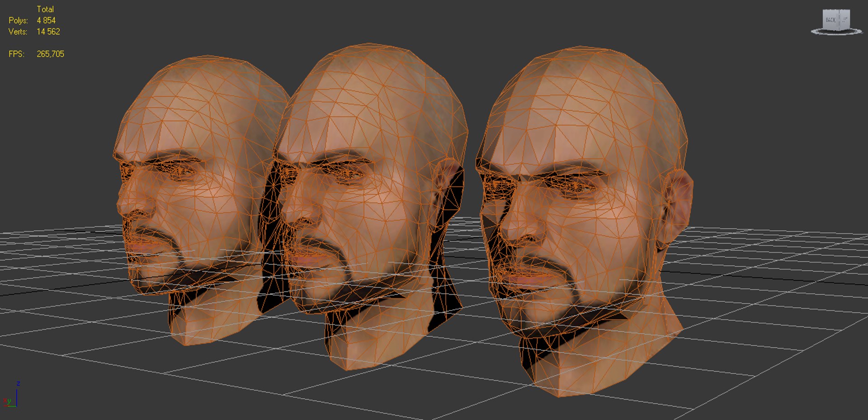Click the "Polys:" statistics label

click(x=18, y=20)
